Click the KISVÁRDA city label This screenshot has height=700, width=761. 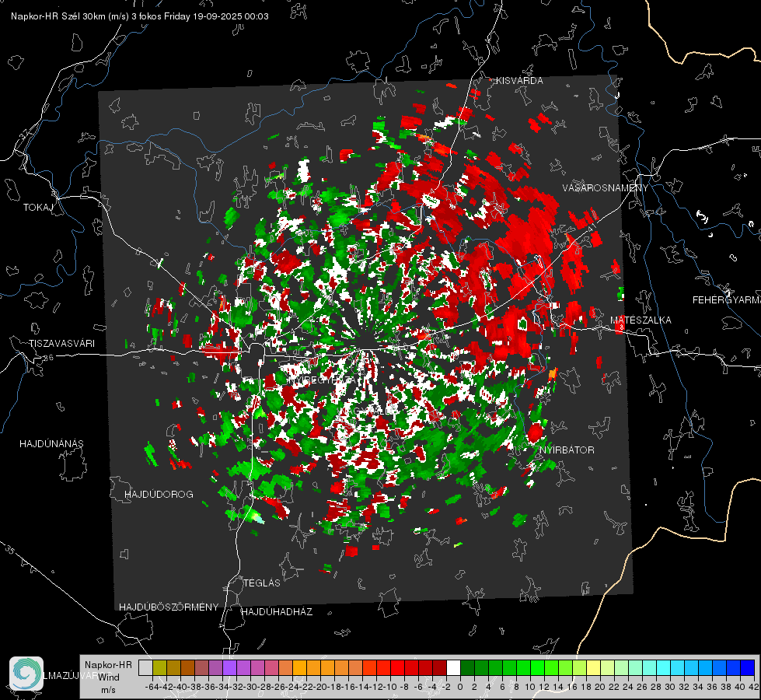519,81
